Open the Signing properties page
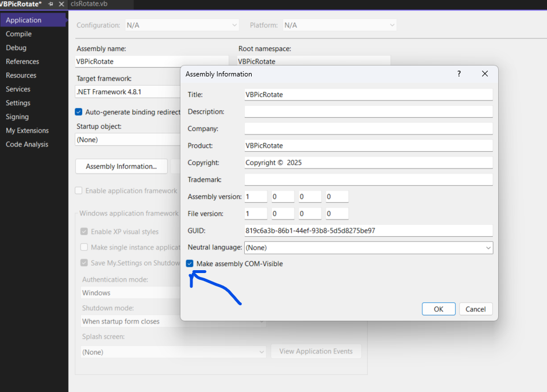Screen dimensions: 547x392 point(17,117)
